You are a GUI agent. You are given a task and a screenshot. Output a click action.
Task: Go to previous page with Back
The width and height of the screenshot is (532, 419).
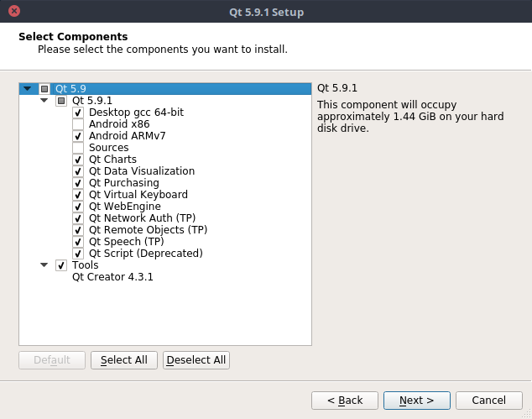[345, 401]
